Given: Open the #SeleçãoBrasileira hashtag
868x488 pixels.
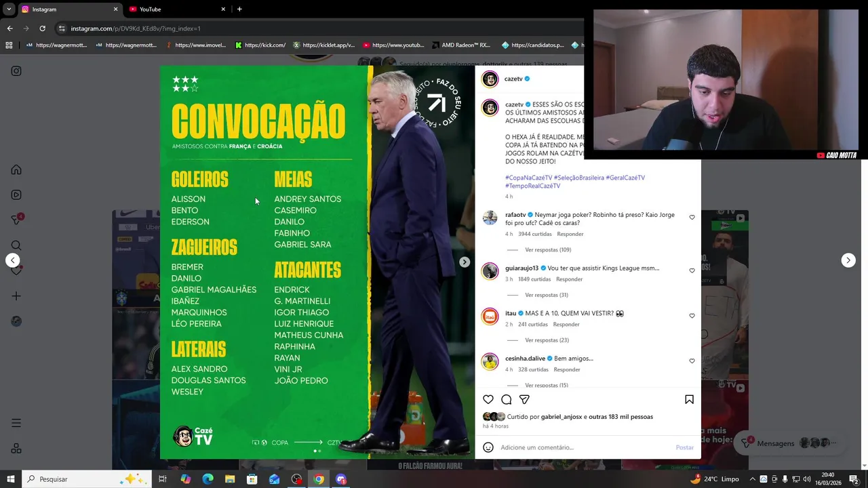Looking at the screenshot, I should pos(578,178).
